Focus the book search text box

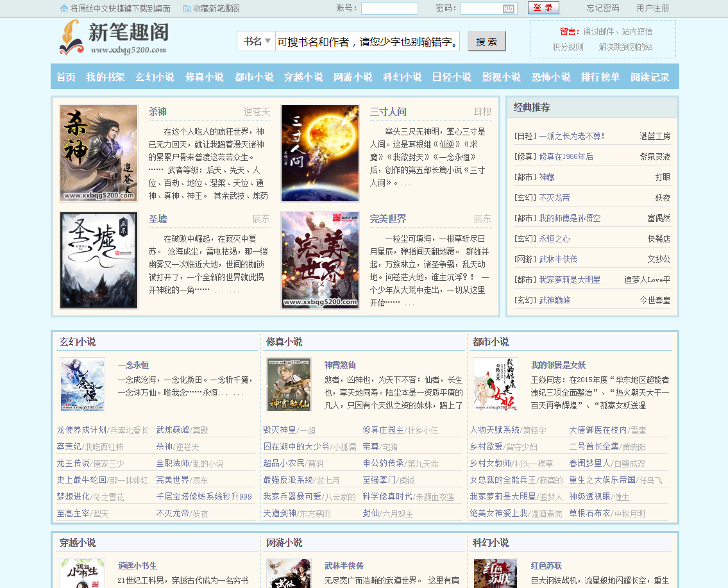368,42
